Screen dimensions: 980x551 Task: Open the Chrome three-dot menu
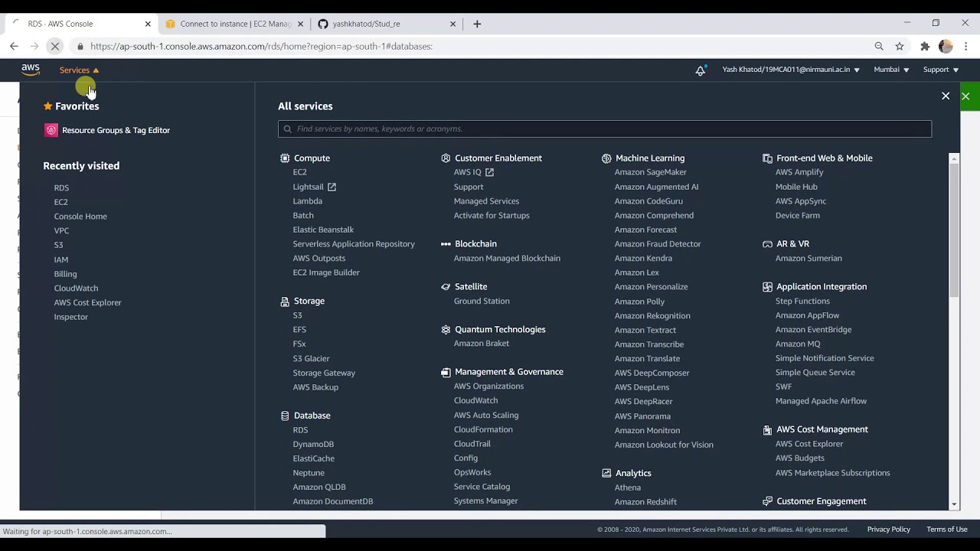(965, 47)
